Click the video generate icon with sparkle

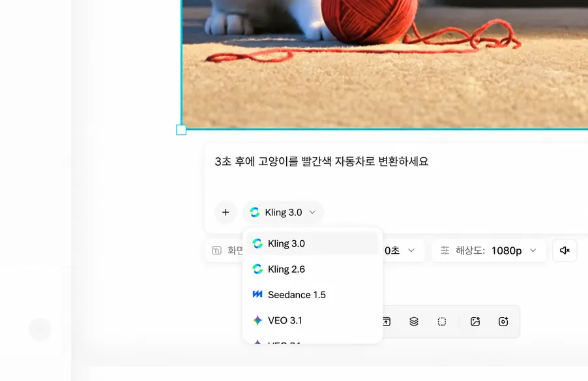click(x=503, y=322)
